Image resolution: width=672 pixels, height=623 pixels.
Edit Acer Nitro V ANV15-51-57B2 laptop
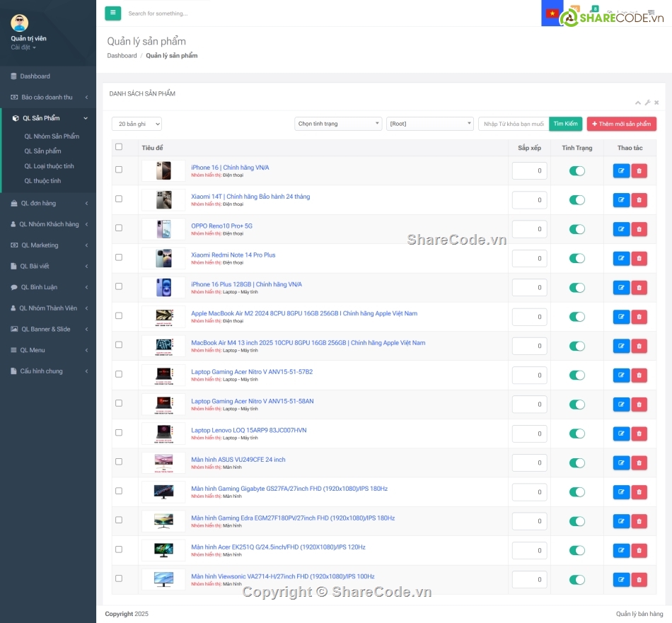(x=621, y=375)
